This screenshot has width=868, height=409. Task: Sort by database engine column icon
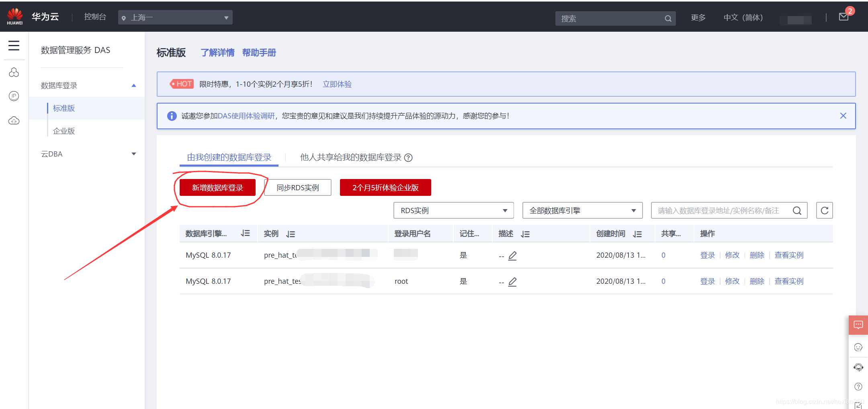pos(246,233)
